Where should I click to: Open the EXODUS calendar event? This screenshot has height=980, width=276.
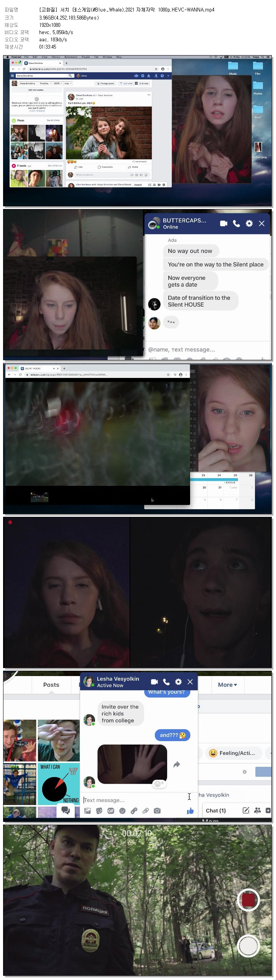click(230, 482)
